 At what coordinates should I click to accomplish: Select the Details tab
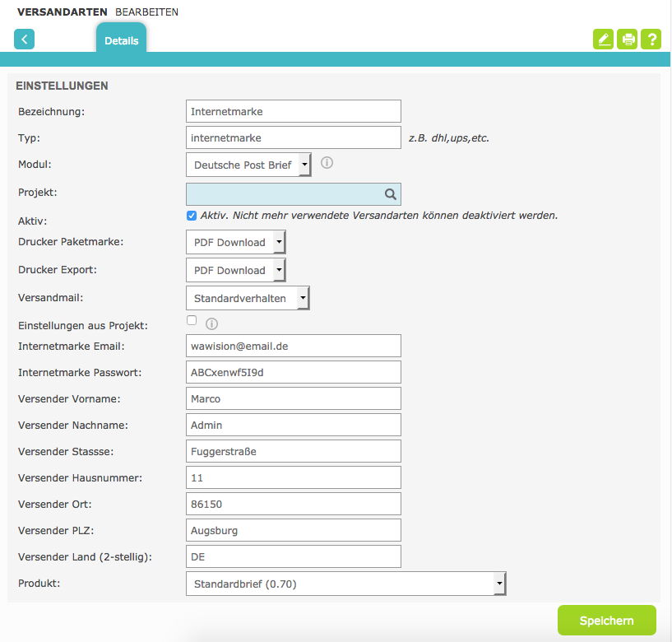(x=121, y=40)
